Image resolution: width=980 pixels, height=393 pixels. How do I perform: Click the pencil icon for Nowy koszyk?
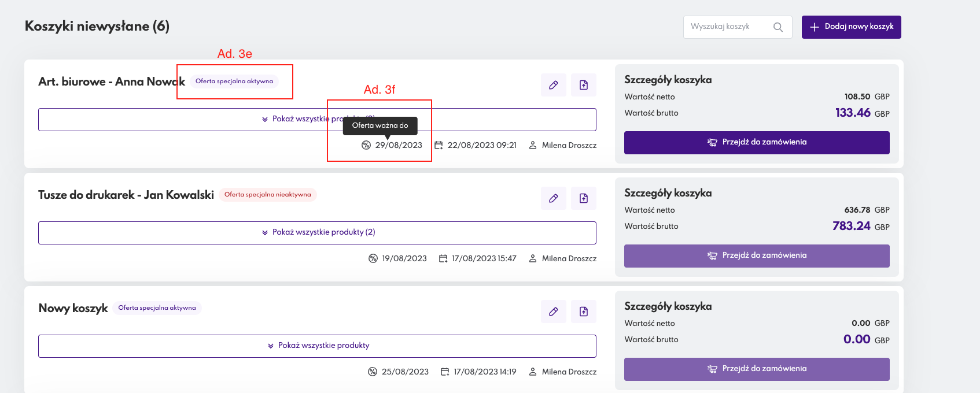tap(553, 312)
